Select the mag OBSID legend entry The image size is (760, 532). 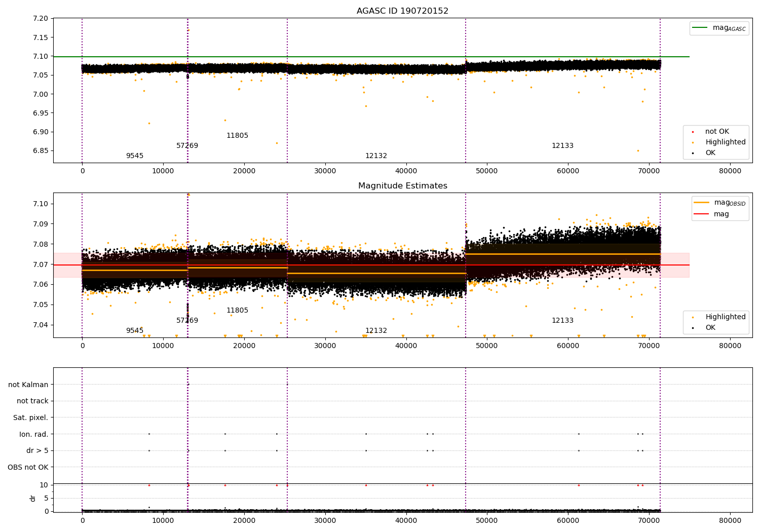(720, 203)
